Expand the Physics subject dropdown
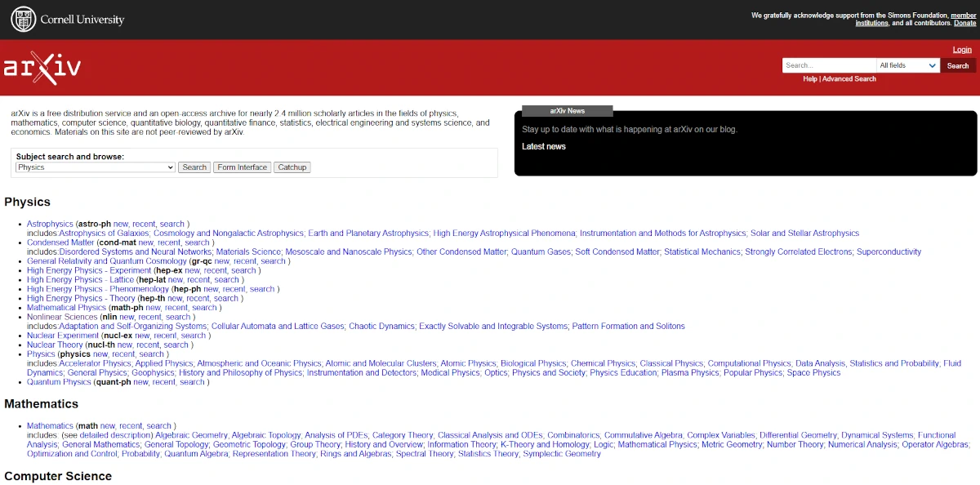 (96, 167)
